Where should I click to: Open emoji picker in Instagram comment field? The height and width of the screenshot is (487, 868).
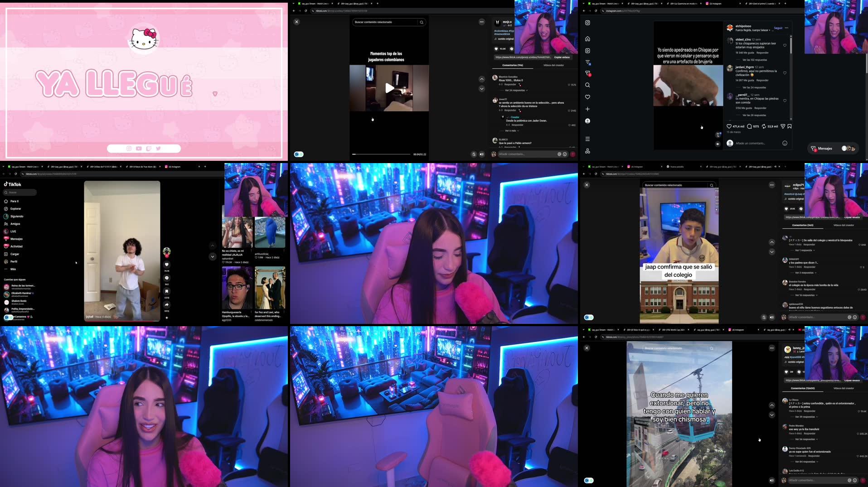(785, 143)
